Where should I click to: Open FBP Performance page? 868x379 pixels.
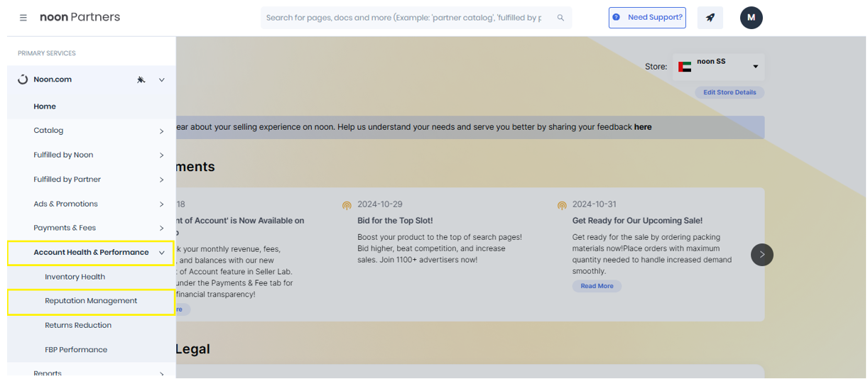click(76, 350)
